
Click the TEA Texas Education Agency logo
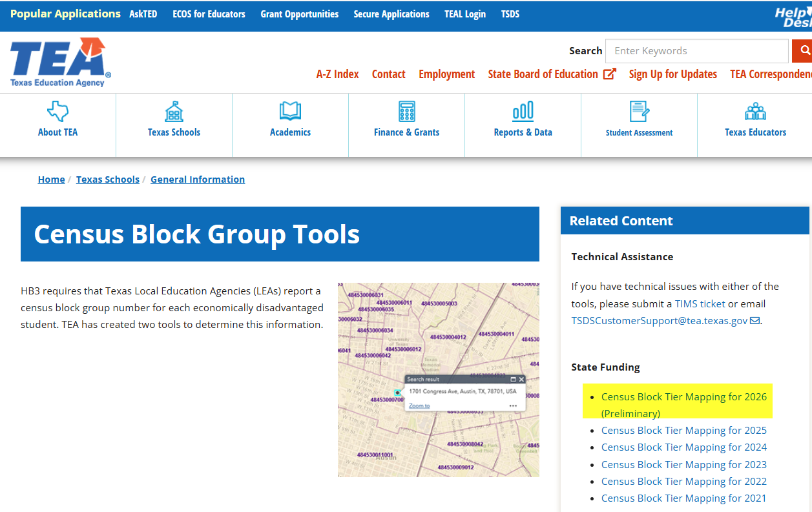[x=60, y=62]
